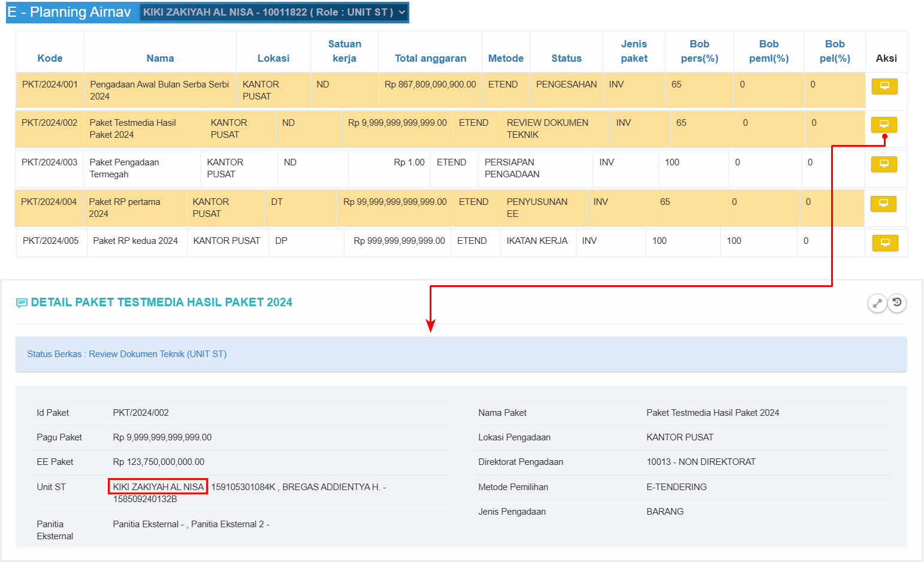
Task: Open detail monitor icon for PKT/2024/002
Action: (883, 125)
